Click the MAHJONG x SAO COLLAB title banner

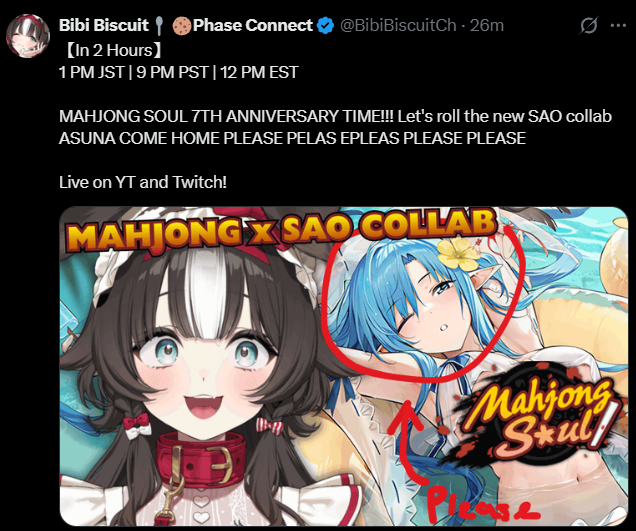pos(283,231)
